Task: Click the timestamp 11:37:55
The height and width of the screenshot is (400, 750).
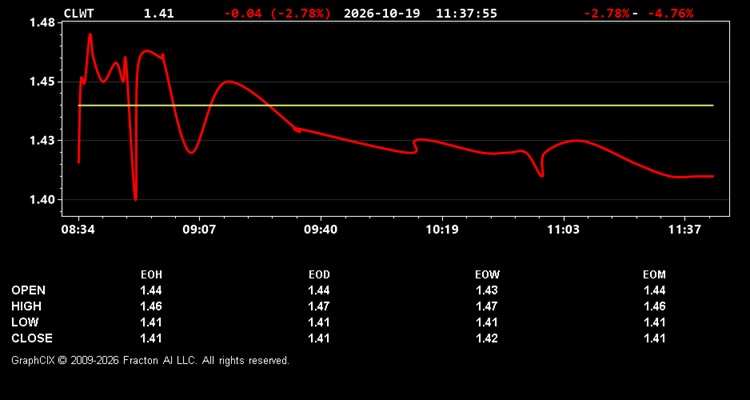Action: pos(466,13)
